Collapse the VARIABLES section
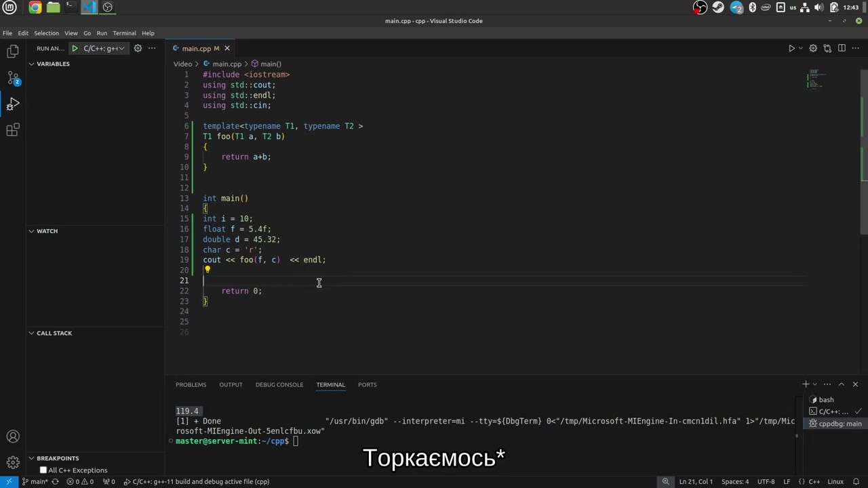Screen dimensions: 868x488 (53, 64)
